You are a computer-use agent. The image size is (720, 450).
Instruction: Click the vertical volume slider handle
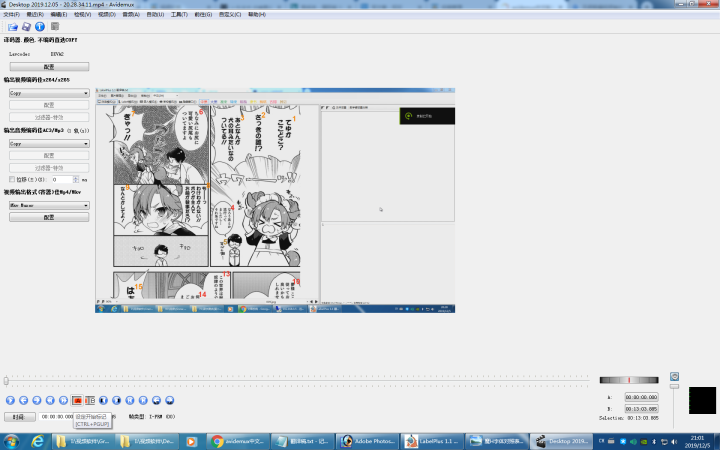click(x=674, y=387)
